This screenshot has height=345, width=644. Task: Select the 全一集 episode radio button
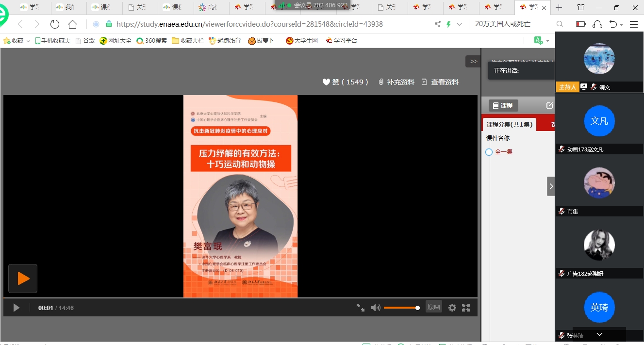(x=489, y=152)
